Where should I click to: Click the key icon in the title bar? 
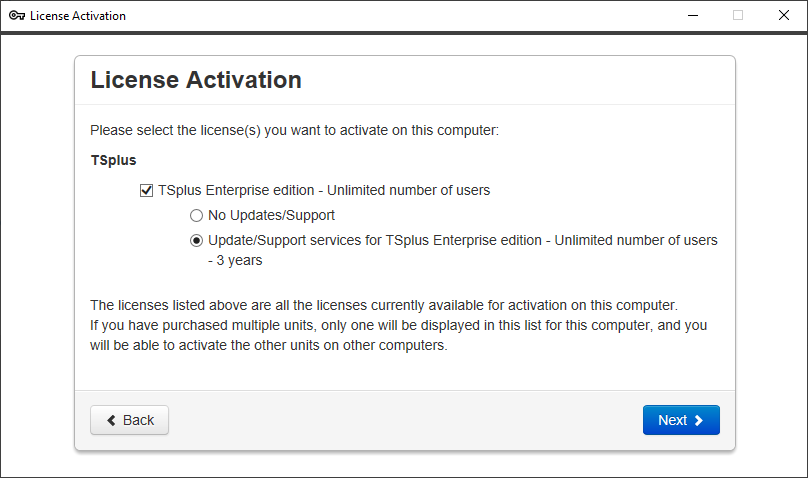pos(16,16)
